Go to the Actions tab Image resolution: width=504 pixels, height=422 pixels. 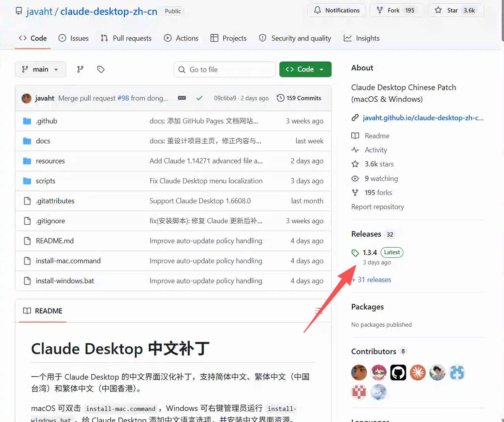point(181,38)
